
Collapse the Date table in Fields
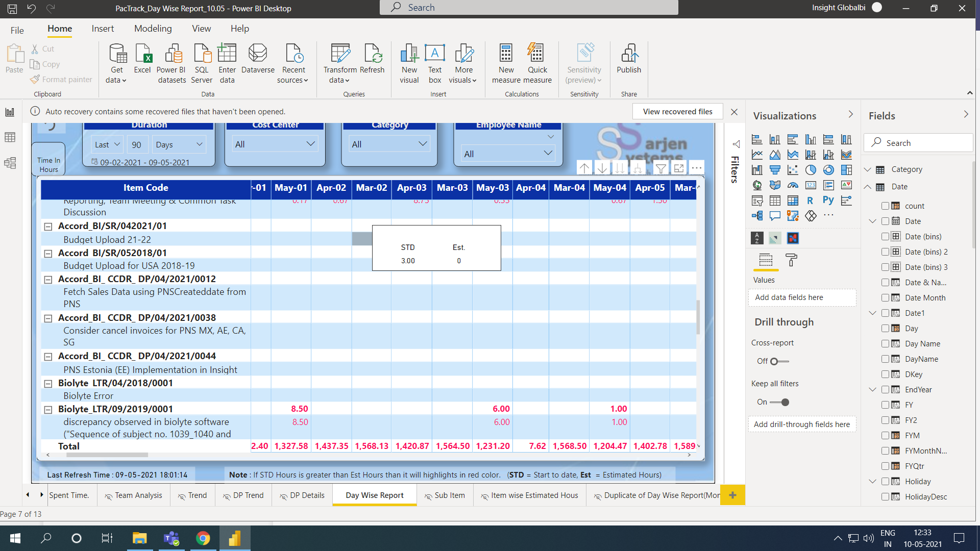point(868,187)
